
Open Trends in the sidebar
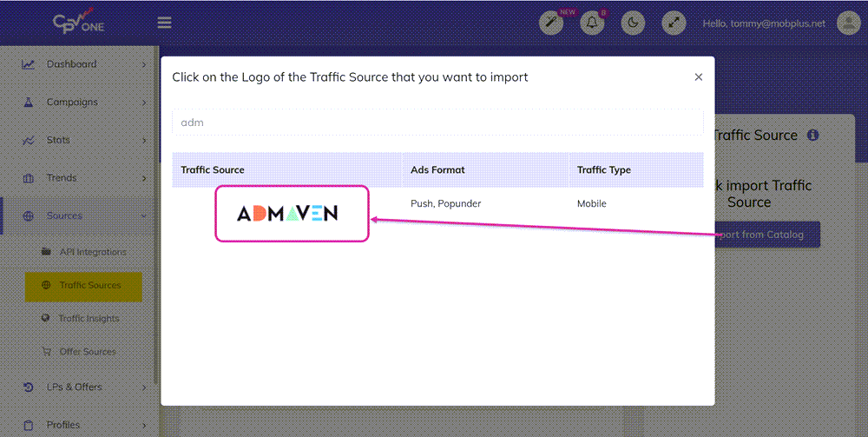(62, 178)
